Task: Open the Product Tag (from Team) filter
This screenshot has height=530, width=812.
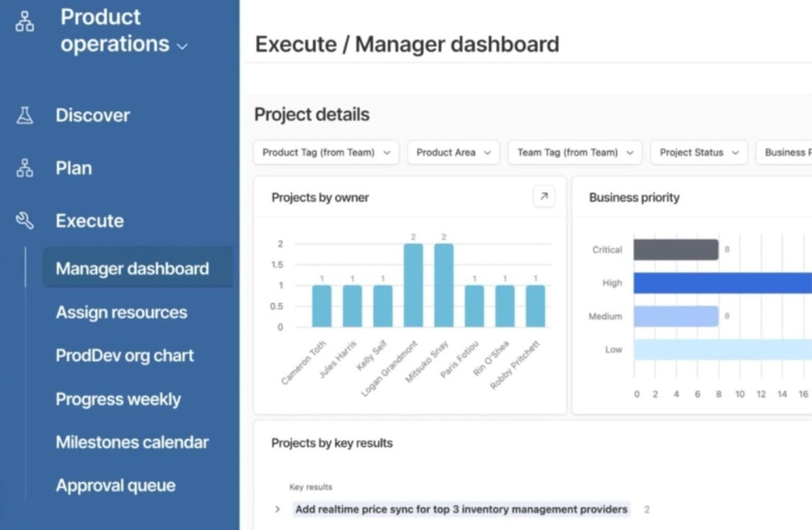Action: point(326,153)
